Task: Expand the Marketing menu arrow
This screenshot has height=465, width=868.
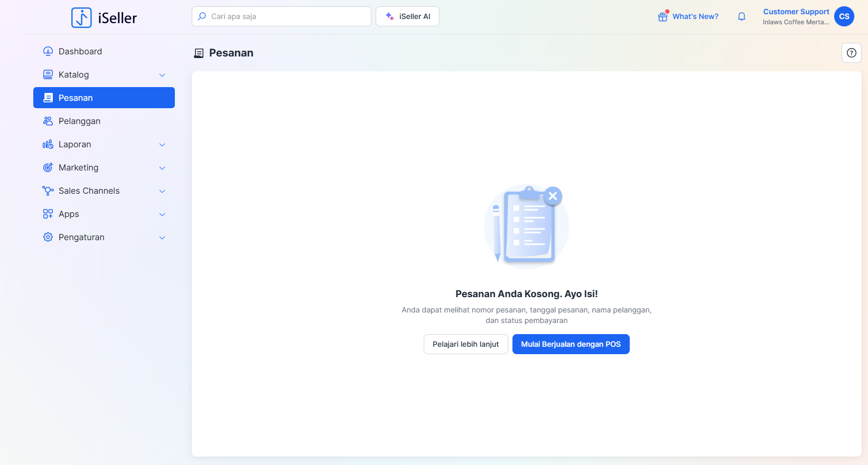Action: point(162,168)
